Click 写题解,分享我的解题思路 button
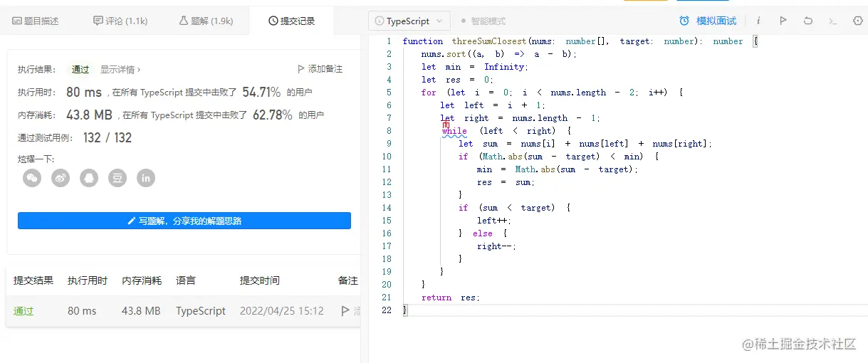Image resolution: width=868 pixels, height=363 pixels. tap(184, 221)
